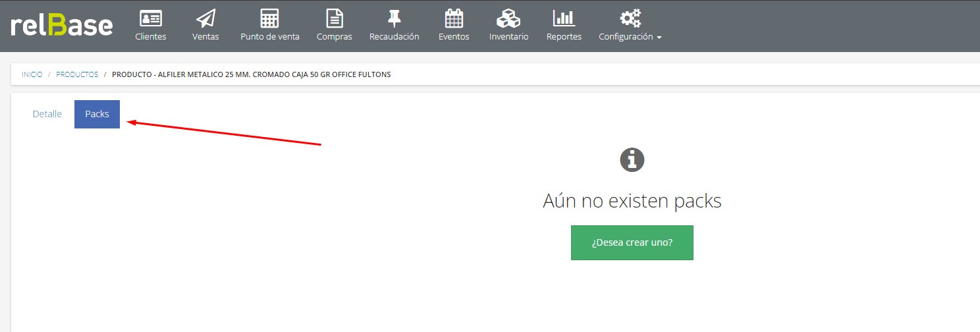
Task: Go to PRODUCTOS breadcrumb link
Action: [x=77, y=74]
